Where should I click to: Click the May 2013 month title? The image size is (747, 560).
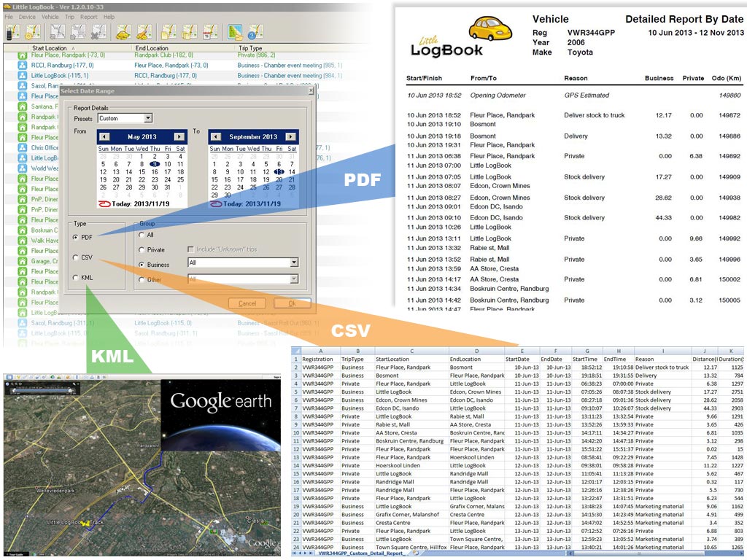pyautogui.click(x=142, y=136)
